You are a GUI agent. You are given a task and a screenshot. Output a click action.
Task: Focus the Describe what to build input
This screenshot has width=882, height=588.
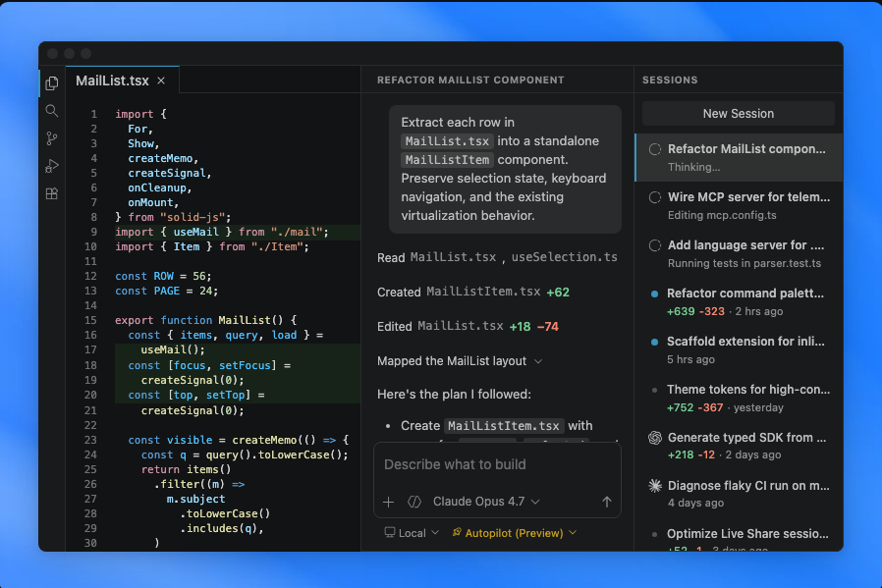[x=497, y=464]
